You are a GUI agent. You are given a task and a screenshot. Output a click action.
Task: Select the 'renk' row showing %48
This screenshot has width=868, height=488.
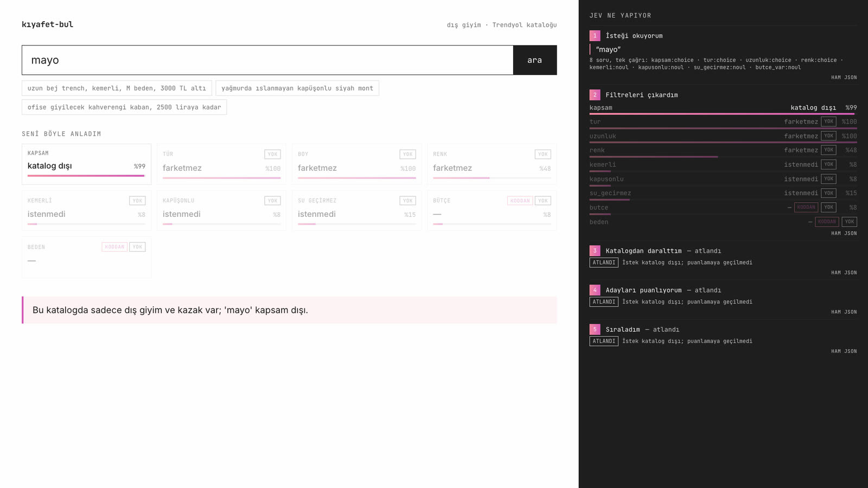pos(723,151)
